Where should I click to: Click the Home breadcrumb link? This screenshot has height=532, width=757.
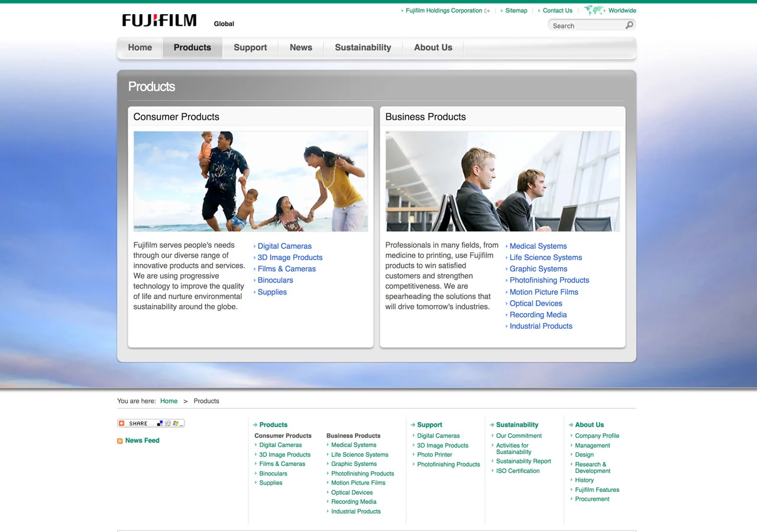tap(169, 401)
